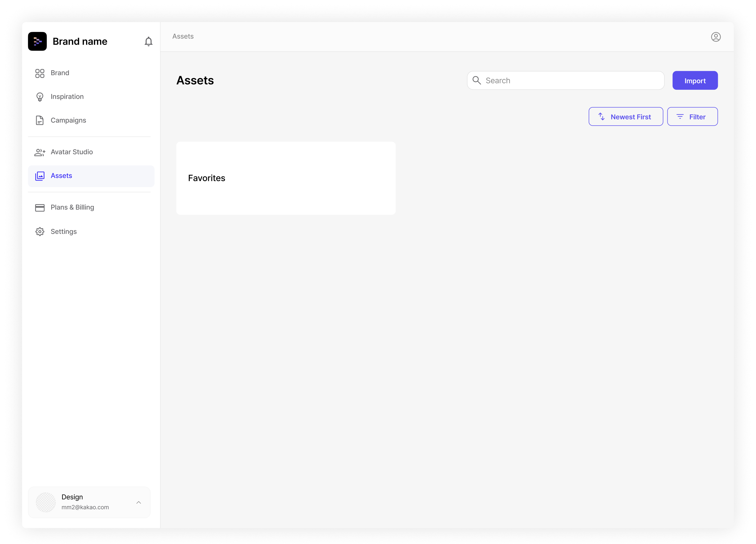Click the search magnifier icon
756x544 pixels.
(477, 80)
